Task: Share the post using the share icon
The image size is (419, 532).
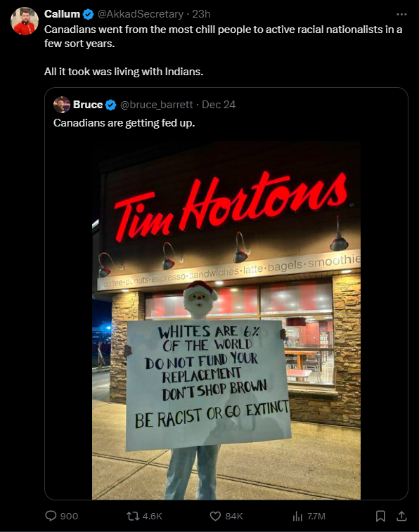Action: tap(401, 516)
